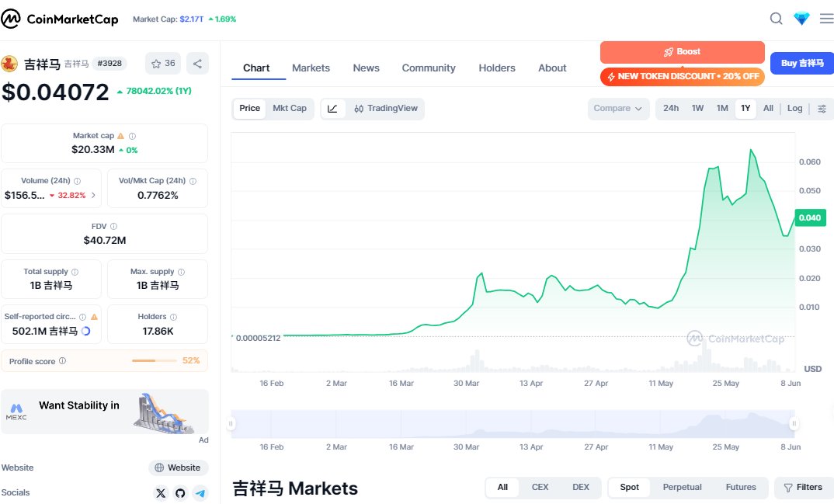Select DEX markets filter
The height and width of the screenshot is (504, 834).
click(580, 488)
